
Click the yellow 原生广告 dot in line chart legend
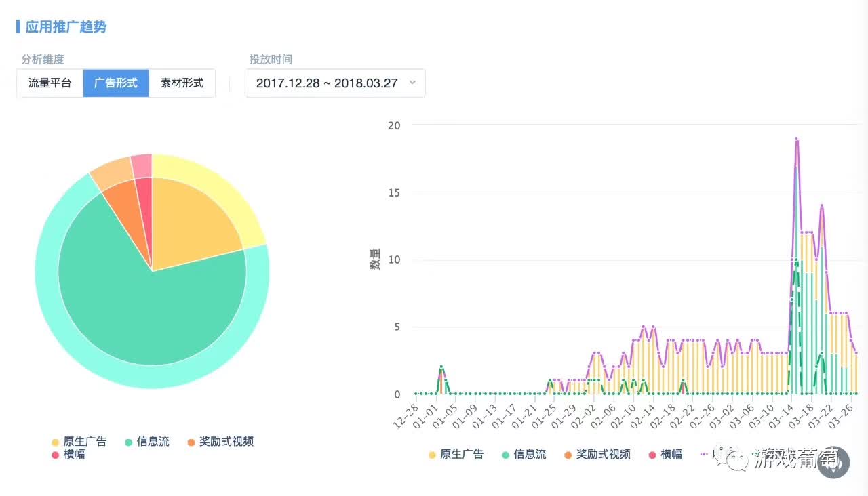[432, 455]
